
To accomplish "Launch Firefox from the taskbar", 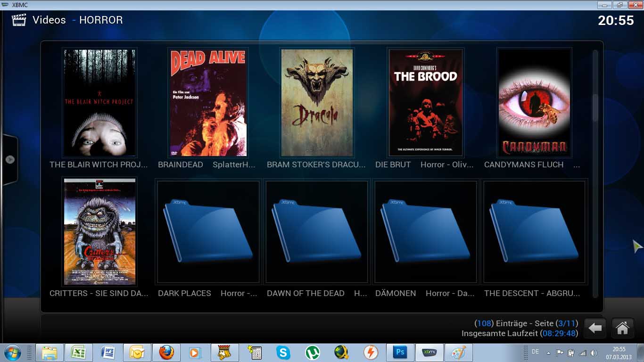I will click(166, 353).
